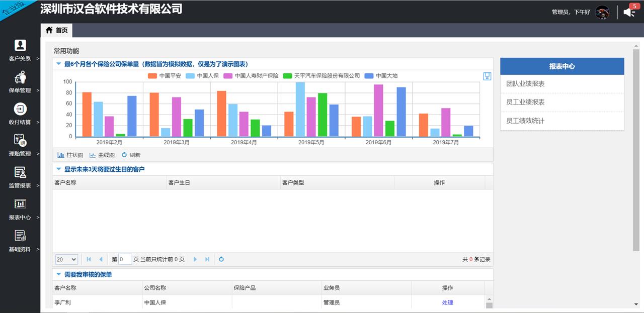
Task: Click the 处理 link for 李广利
Action: (x=447, y=302)
